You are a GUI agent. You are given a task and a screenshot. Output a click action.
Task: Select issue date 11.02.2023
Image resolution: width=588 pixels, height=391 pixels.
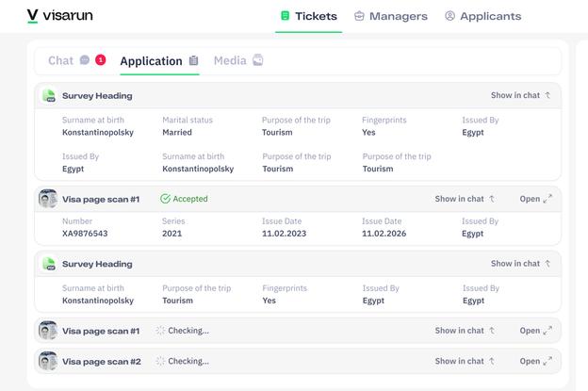point(284,234)
